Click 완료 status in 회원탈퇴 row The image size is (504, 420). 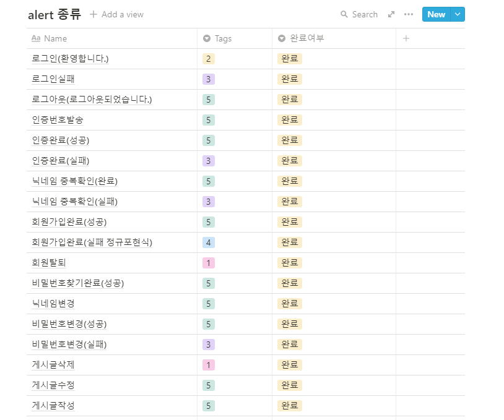(290, 263)
